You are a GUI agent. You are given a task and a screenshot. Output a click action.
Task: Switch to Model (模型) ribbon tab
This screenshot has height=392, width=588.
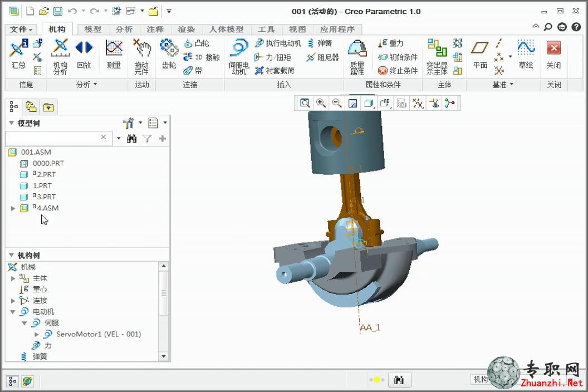pyautogui.click(x=92, y=30)
